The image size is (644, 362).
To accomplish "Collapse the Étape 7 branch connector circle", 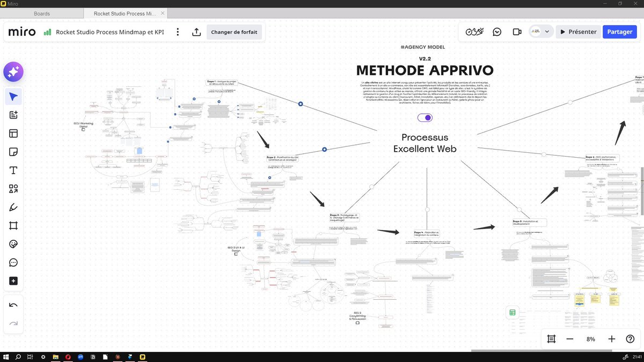I will (570, 102).
